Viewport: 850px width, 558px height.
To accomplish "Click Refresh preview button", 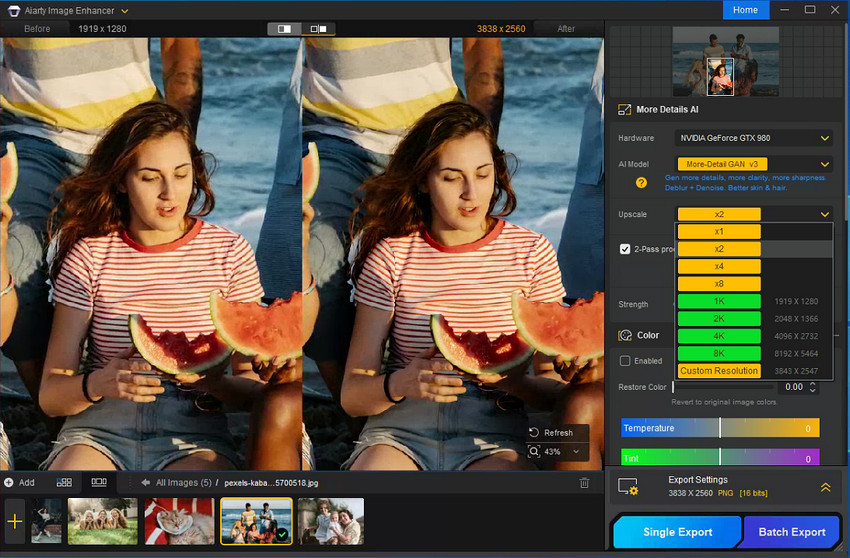I will pyautogui.click(x=558, y=433).
